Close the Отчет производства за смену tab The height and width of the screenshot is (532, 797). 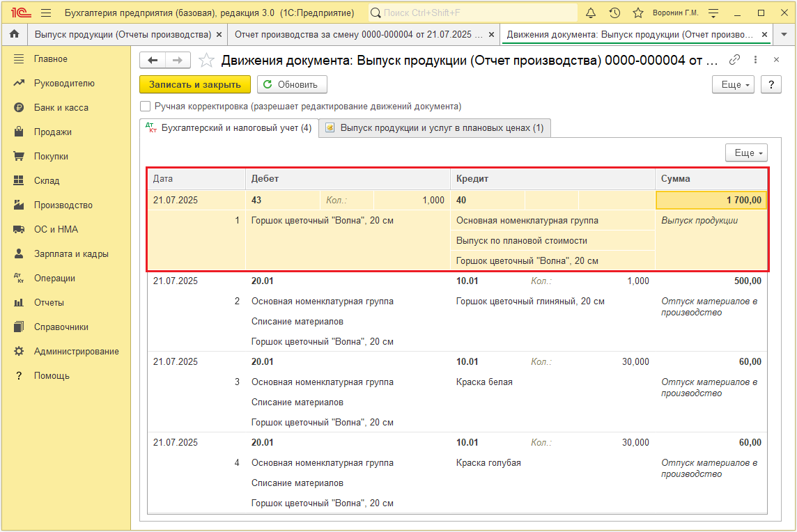pos(491,35)
